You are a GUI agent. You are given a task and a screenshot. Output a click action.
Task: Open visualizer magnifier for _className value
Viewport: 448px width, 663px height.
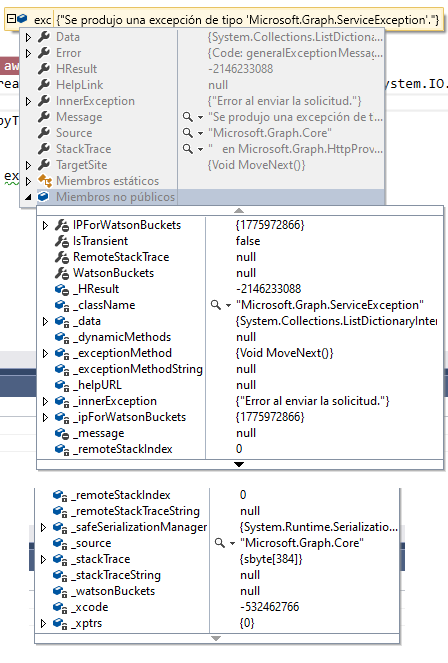click(216, 305)
